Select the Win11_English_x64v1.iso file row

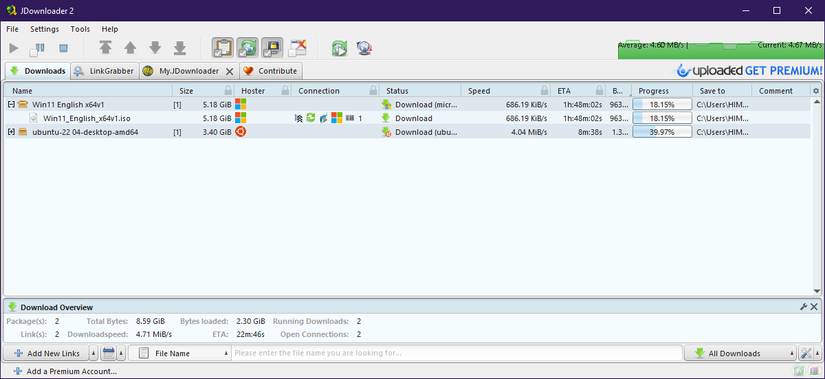tap(407, 118)
